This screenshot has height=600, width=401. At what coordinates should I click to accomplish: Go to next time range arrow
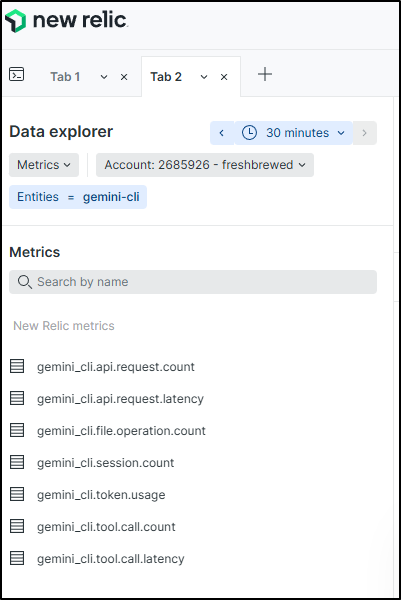click(x=364, y=133)
